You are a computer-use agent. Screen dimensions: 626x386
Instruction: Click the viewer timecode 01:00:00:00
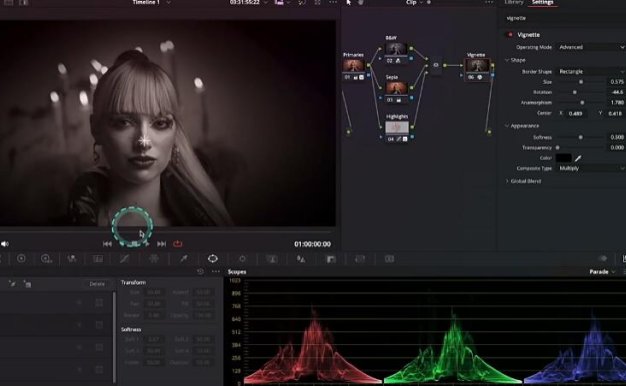click(313, 244)
